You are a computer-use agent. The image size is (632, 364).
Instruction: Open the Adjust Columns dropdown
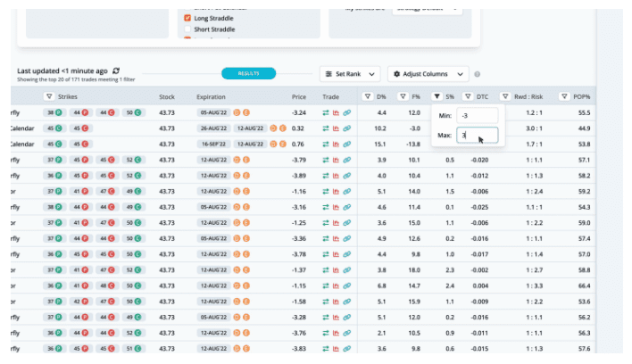coord(428,74)
